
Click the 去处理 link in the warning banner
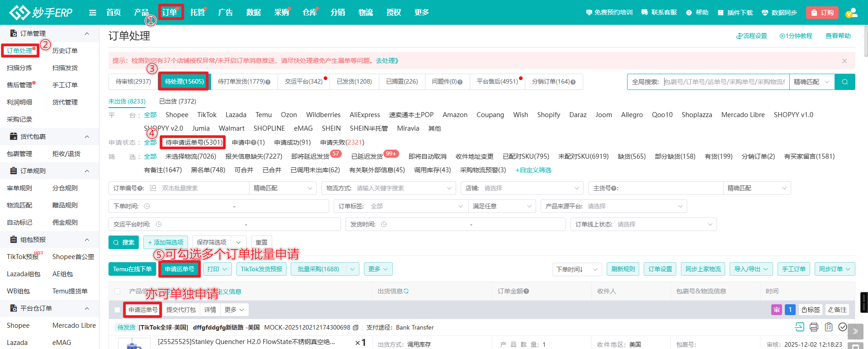click(x=387, y=61)
